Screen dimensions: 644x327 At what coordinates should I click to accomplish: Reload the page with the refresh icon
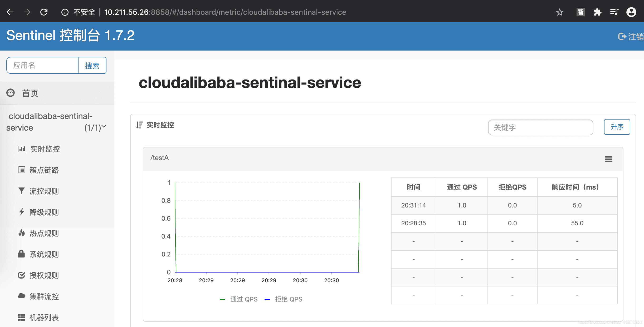tap(44, 12)
